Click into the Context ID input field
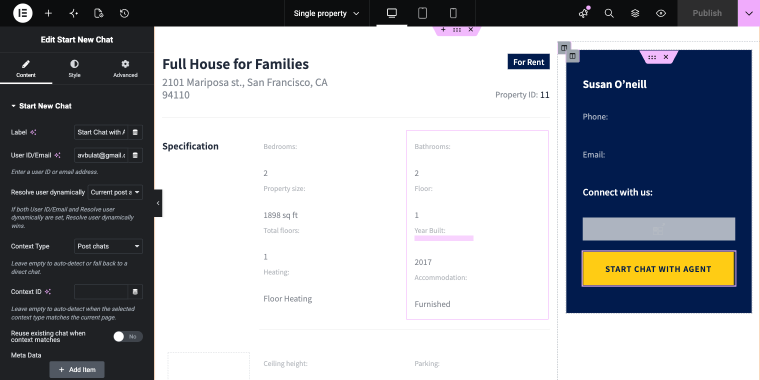760x380 pixels. (x=101, y=292)
